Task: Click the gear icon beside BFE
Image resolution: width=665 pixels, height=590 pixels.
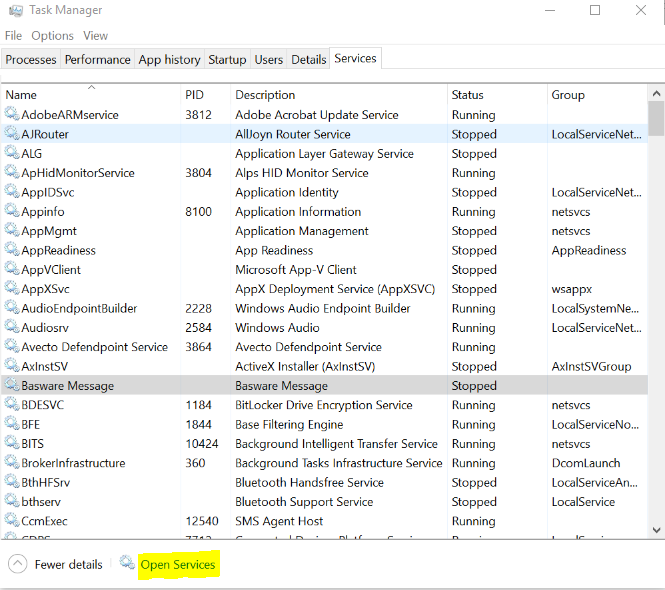Action: pyautogui.click(x=12, y=423)
